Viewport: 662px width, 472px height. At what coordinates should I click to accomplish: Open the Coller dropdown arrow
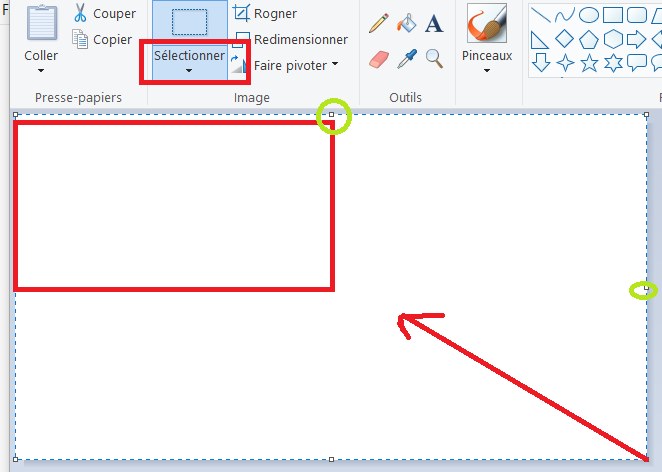click(41, 71)
